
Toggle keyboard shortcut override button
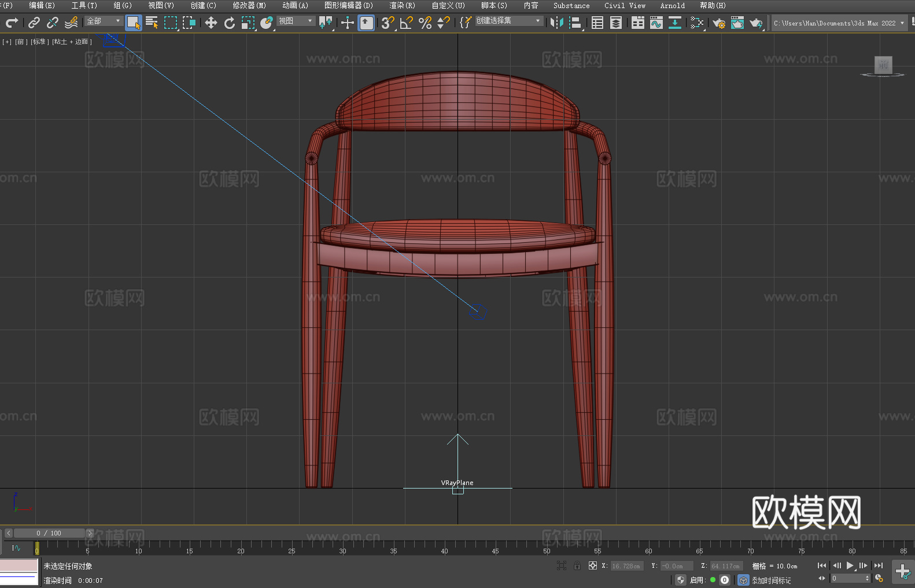coord(366,23)
